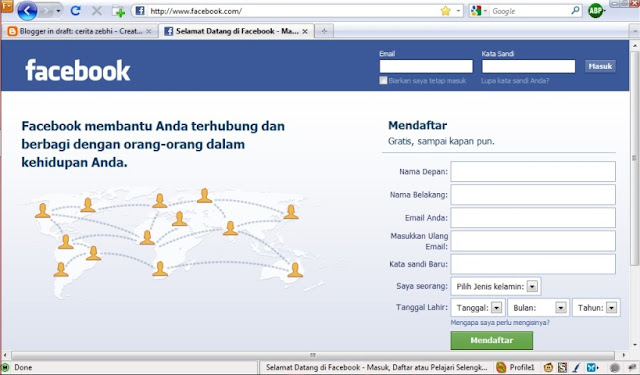Click the green status icon beside Done
This screenshot has width=640, height=375.
point(6,367)
